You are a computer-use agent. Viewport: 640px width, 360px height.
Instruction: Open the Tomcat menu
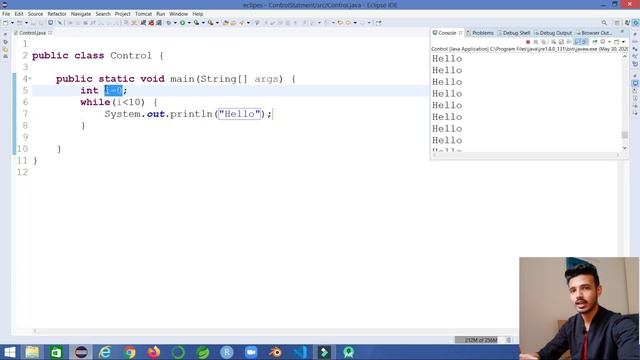tap(143, 14)
